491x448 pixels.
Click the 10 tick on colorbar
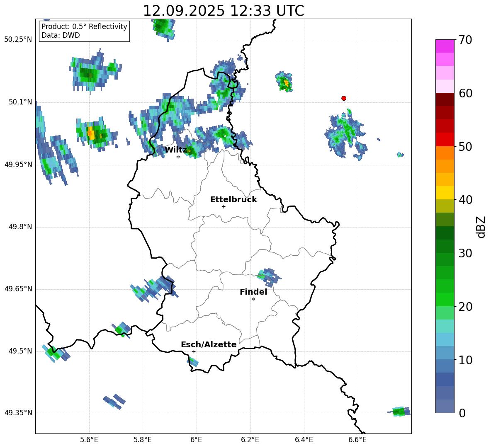(x=465, y=360)
